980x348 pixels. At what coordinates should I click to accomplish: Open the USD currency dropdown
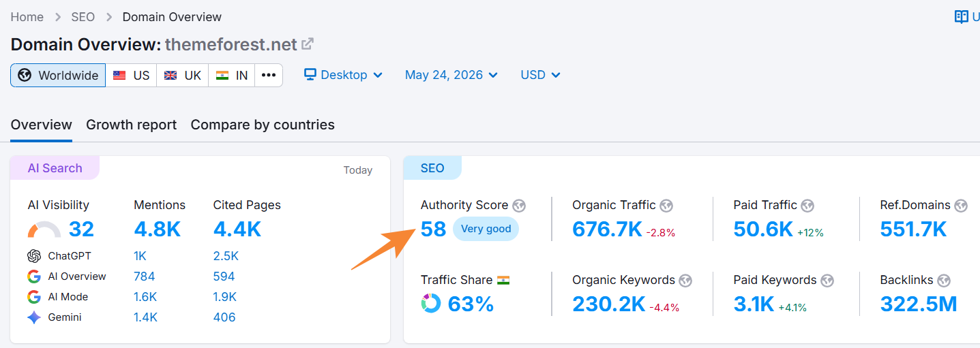[540, 75]
